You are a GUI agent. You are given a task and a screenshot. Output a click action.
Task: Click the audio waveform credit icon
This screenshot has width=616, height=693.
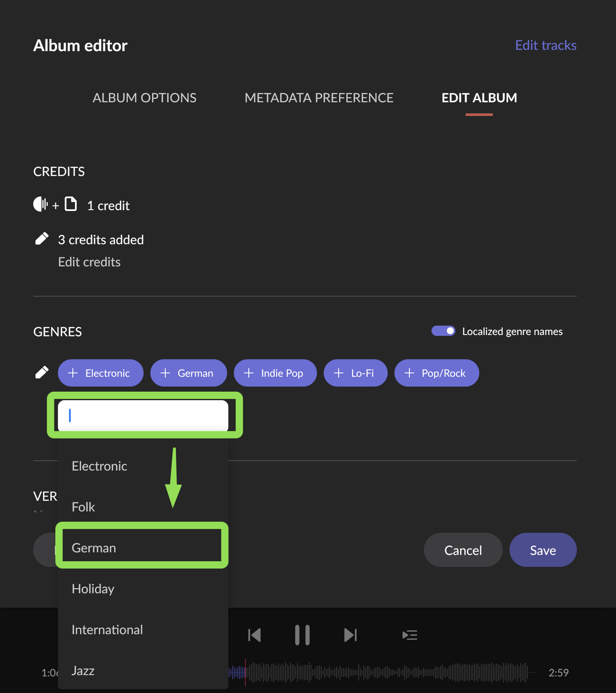coord(40,204)
